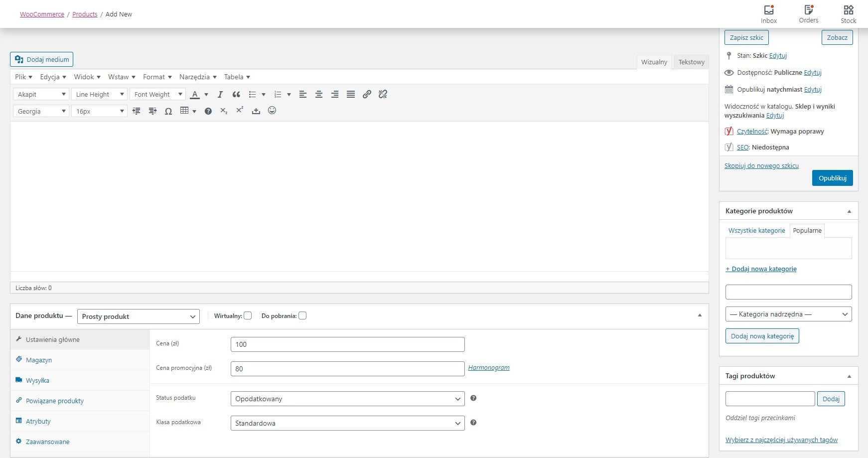Center align the text
Image resolution: width=868 pixels, height=458 pixels.
coord(319,94)
